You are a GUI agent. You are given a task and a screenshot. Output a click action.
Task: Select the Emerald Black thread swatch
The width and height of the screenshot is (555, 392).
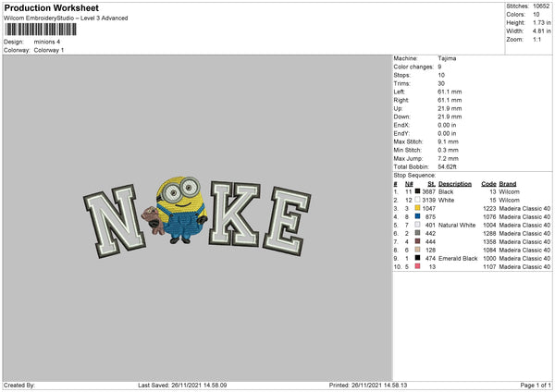coord(417,258)
